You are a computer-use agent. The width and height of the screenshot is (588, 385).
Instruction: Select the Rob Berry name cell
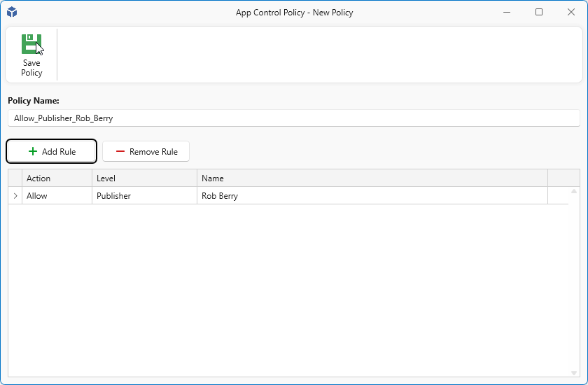coord(372,196)
